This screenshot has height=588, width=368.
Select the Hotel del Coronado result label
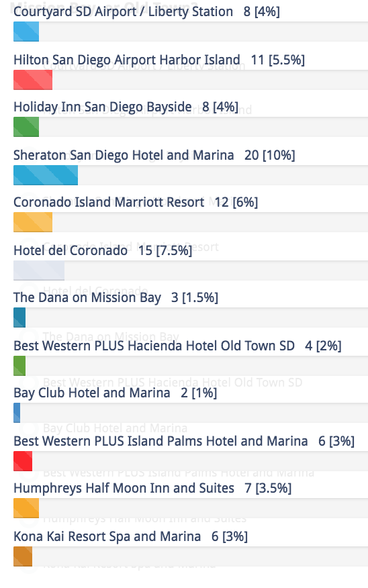pos(71,250)
